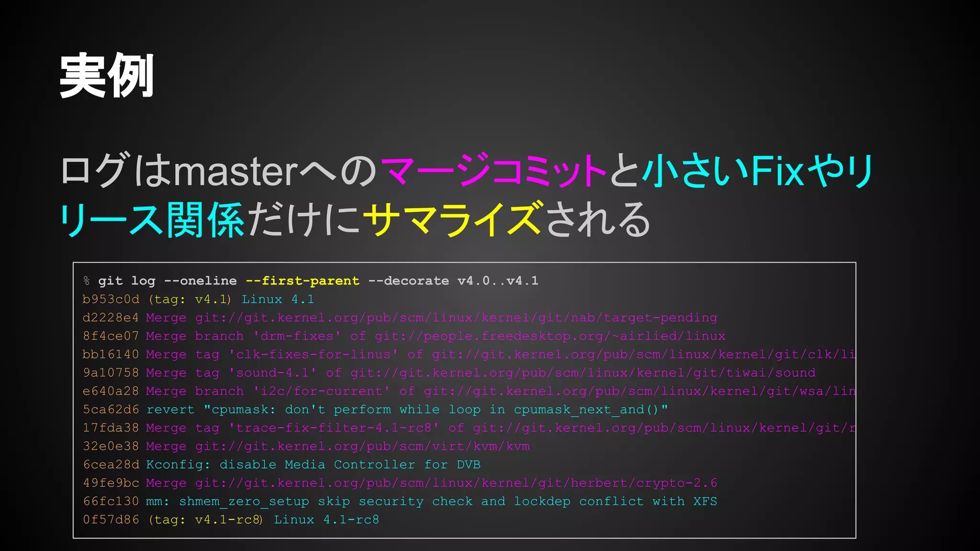Click the version range v4.0..v4.1
This screenshot has height=551, width=980.
[x=498, y=281]
